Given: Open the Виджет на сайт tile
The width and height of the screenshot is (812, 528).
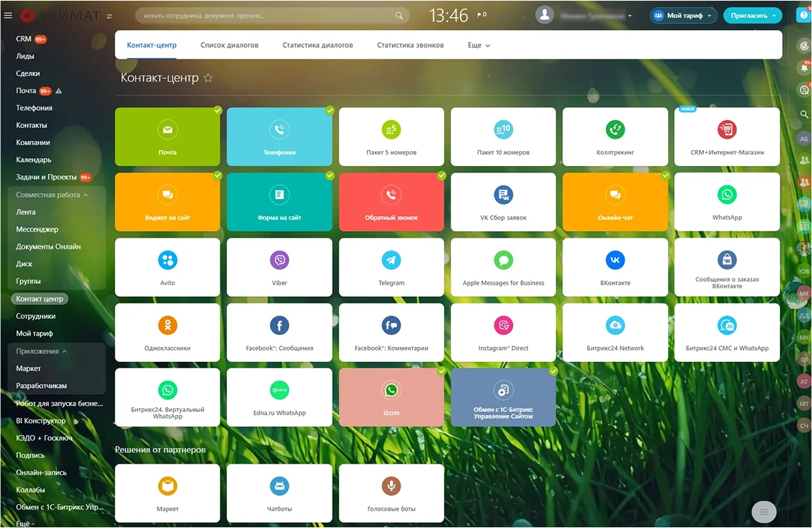Looking at the screenshot, I should pos(167,202).
